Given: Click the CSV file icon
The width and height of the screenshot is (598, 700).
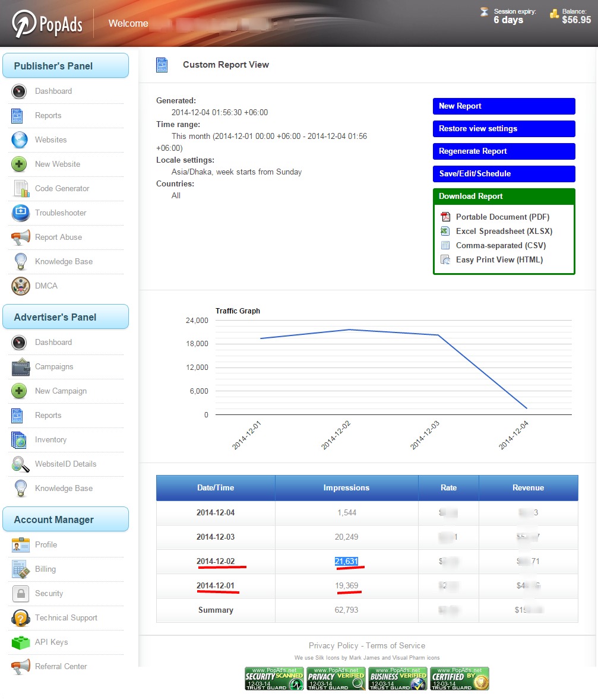Looking at the screenshot, I should pyautogui.click(x=445, y=246).
